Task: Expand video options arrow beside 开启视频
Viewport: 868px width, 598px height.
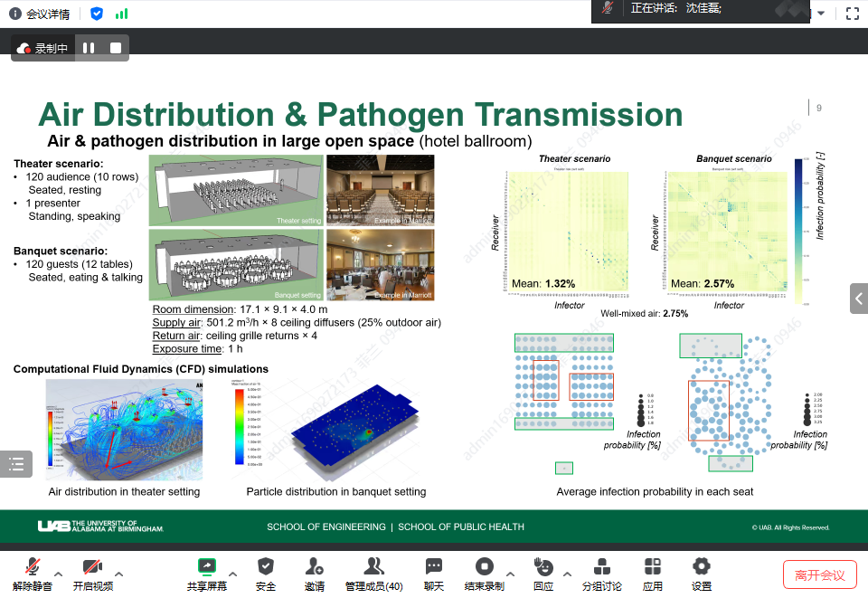Action: [x=118, y=574]
